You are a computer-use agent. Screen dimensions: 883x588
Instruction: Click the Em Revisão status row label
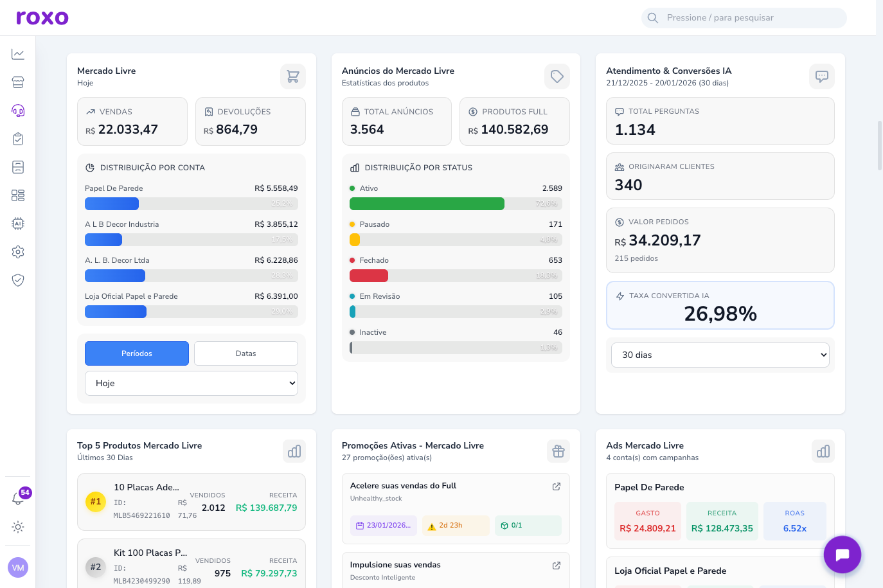coord(380,296)
